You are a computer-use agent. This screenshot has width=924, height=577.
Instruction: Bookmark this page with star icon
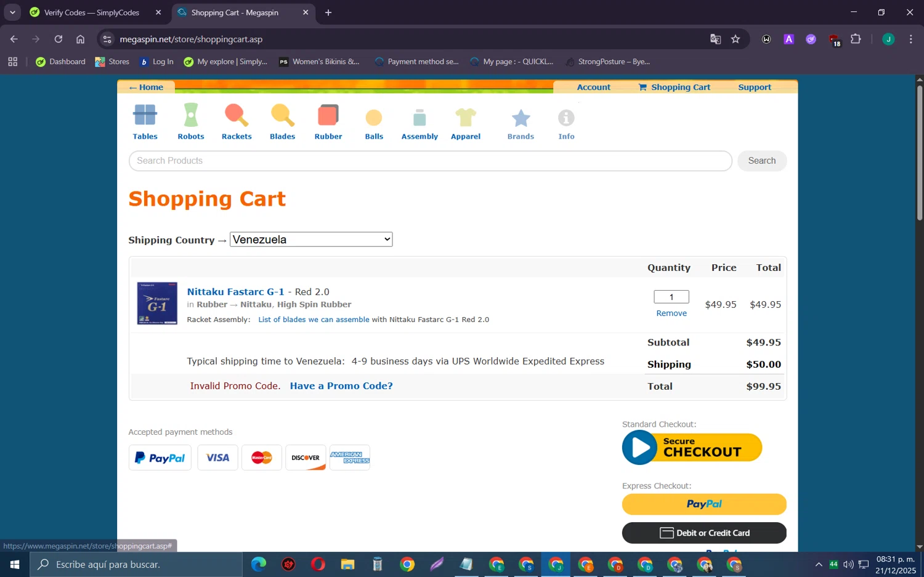click(x=736, y=39)
